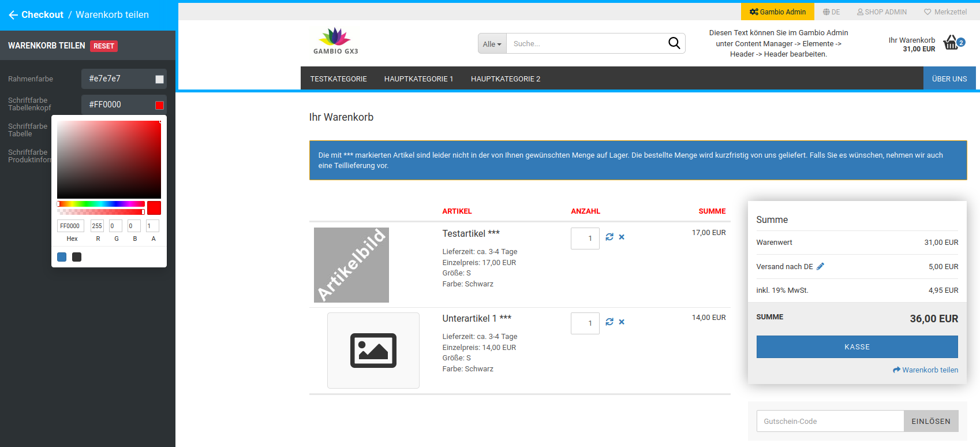
Task: Click the Warenkorb teilen link
Action: click(x=925, y=370)
